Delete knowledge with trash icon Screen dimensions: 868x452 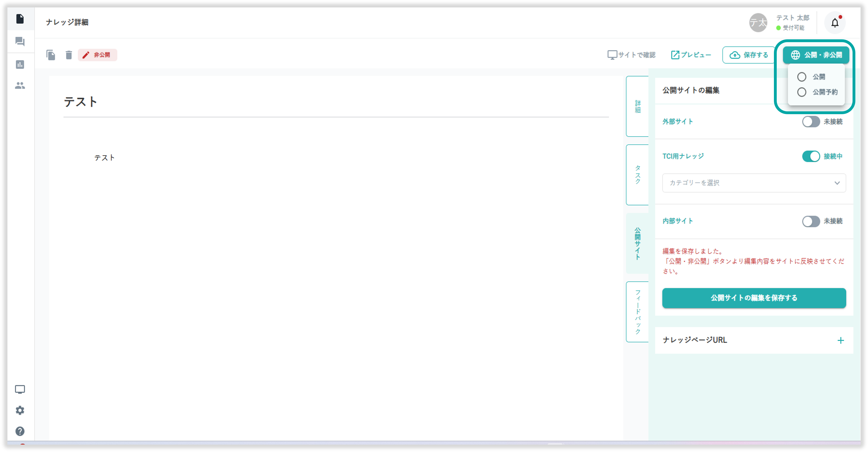[x=69, y=55]
